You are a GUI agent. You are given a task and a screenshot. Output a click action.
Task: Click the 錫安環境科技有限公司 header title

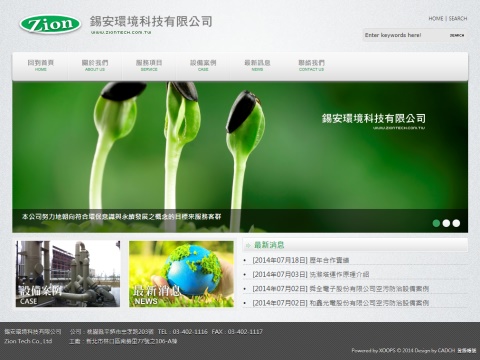coord(151,22)
